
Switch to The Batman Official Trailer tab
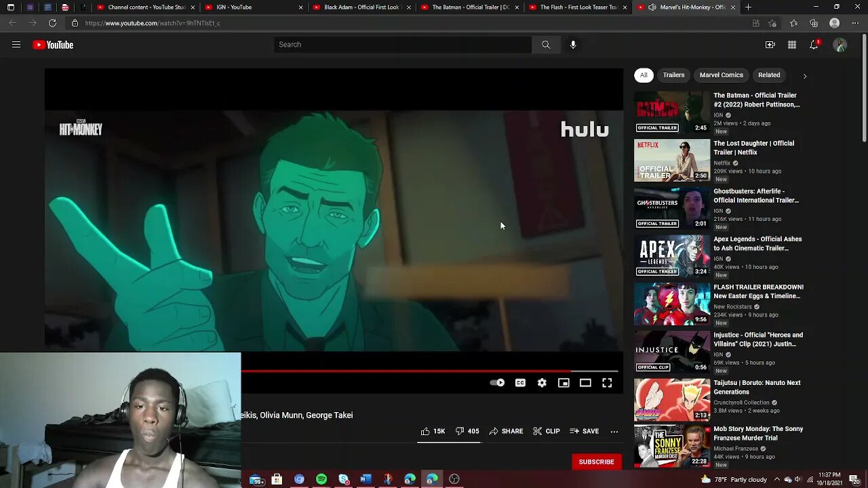tap(470, 7)
